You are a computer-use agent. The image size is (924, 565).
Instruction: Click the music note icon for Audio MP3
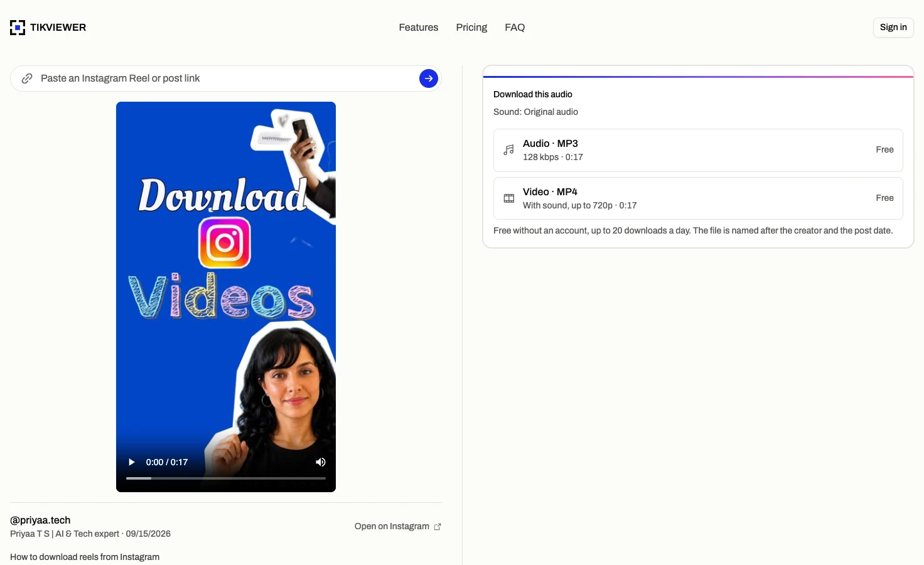tap(509, 150)
